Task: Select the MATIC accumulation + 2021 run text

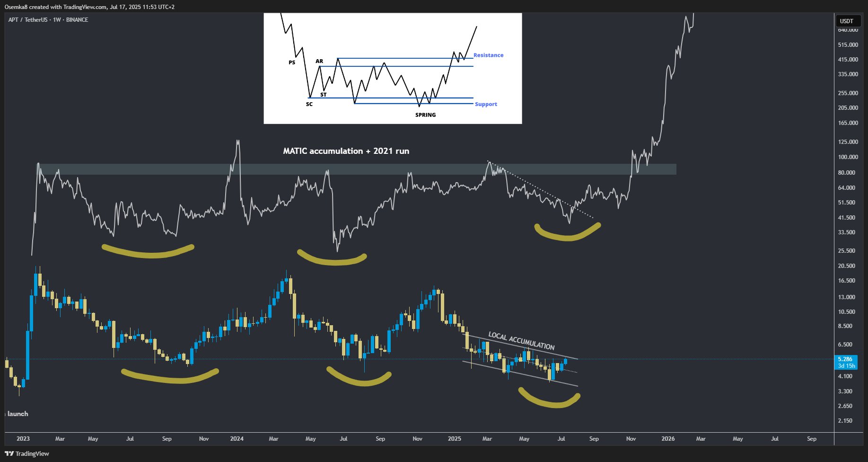Action: (x=346, y=151)
